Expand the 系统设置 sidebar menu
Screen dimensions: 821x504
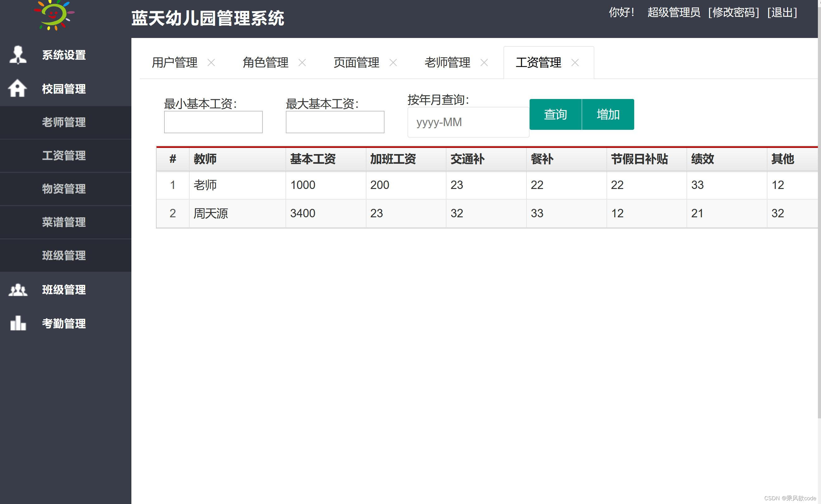click(x=64, y=55)
